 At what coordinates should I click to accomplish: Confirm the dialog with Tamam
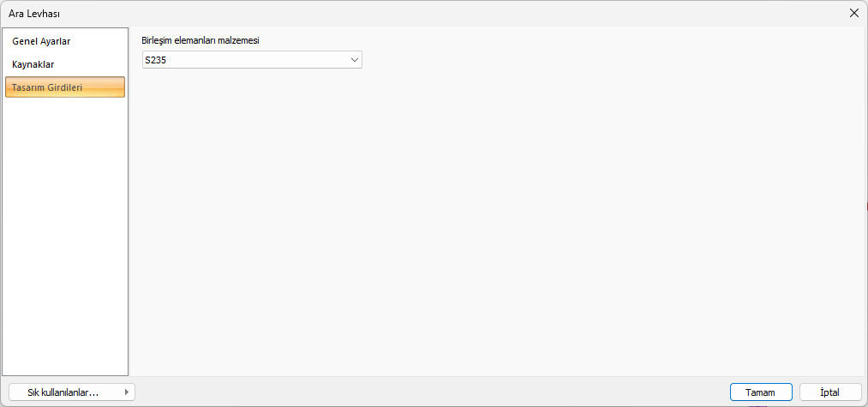click(x=760, y=392)
